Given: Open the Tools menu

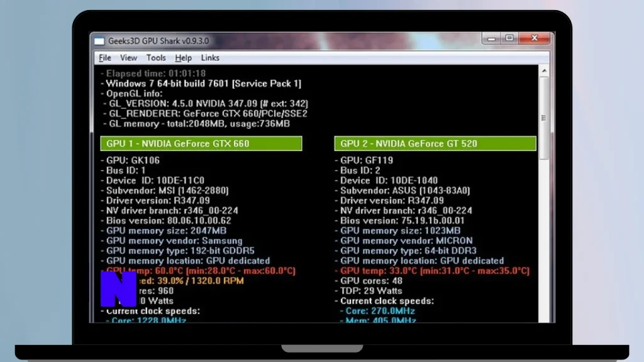Looking at the screenshot, I should [156, 58].
